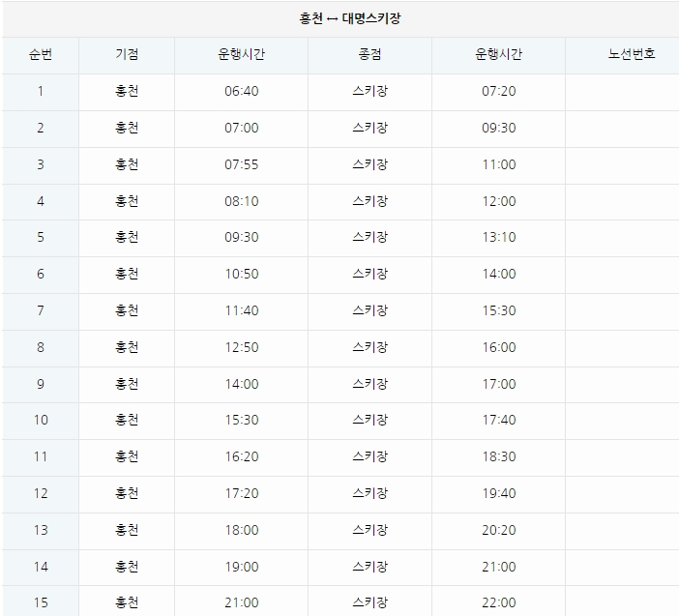Viewport: 679px width, 616px height.
Task: Select 15:30 in row 7
Action: [x=498, y=310]
